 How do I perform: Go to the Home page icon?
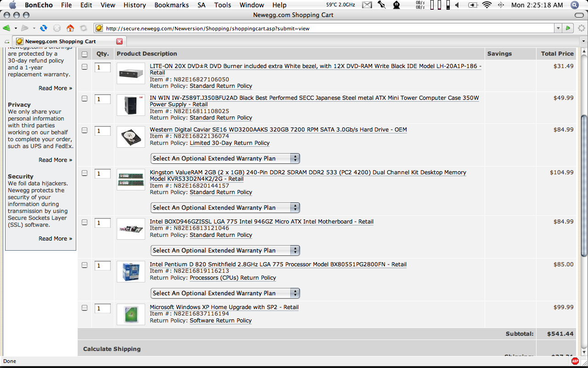[x=70, y=28]
